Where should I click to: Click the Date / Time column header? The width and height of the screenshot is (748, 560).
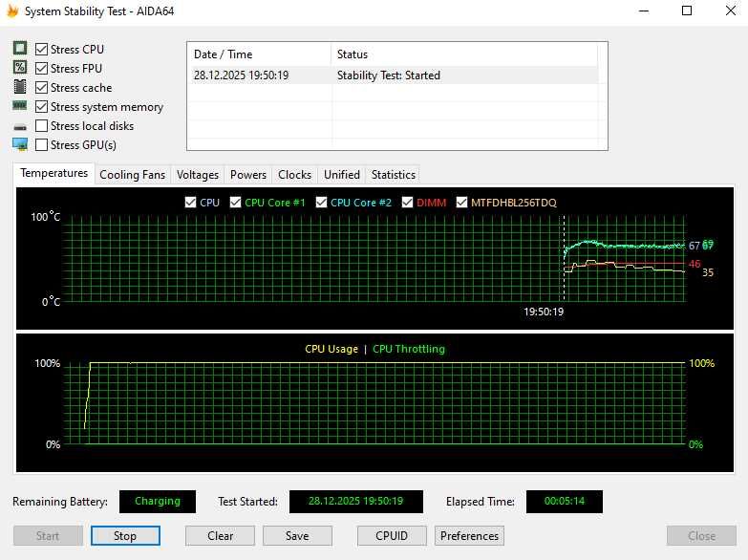(259, 54)
